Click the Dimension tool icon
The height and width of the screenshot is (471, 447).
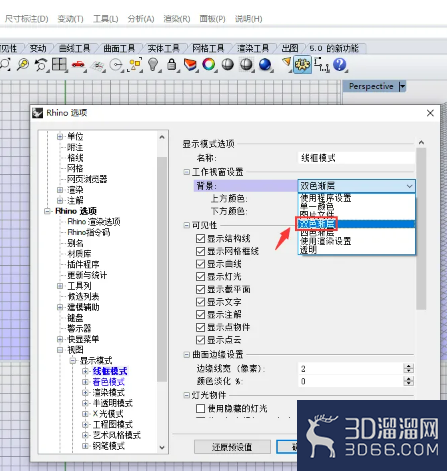(x=321, y=64)
